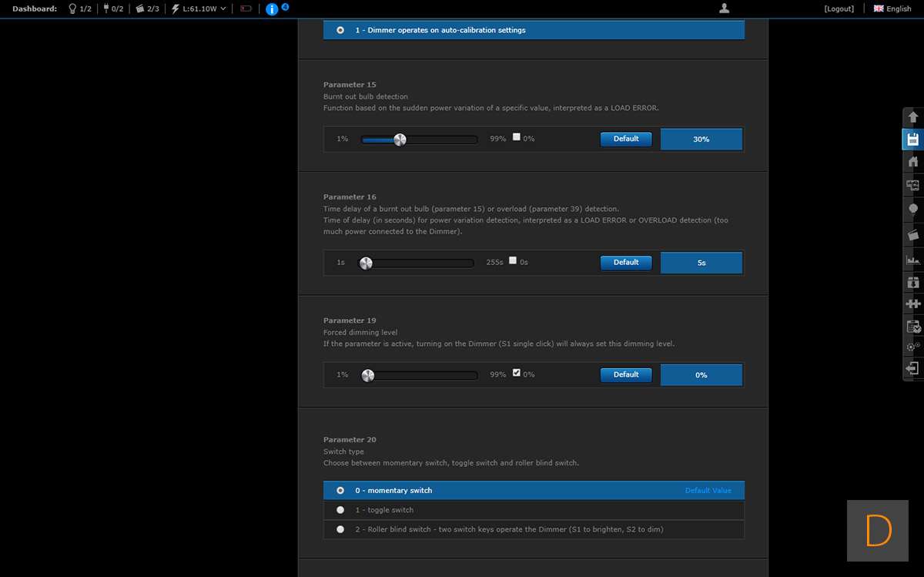Screen dimensions: 924x577
Task: Open the energy chart icon in sidebar
Action: [x=913, y=260]
